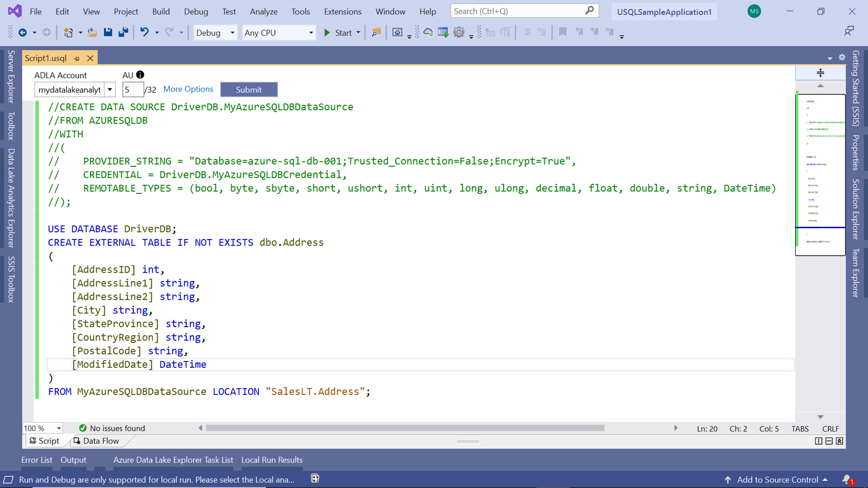
Task: Click the Save file icon
Action: (108, 32)
